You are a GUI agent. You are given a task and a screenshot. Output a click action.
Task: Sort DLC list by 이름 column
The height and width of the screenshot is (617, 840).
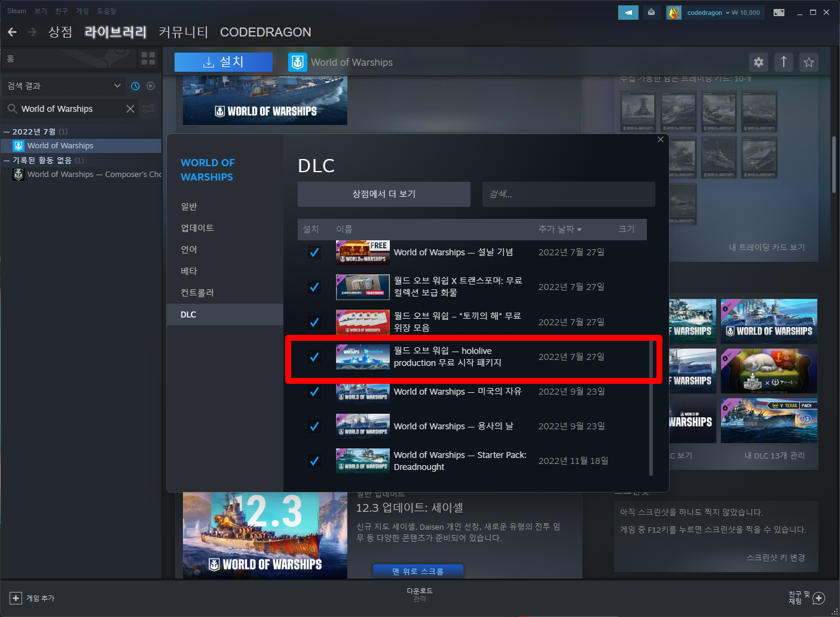click(x=344, y=230)
